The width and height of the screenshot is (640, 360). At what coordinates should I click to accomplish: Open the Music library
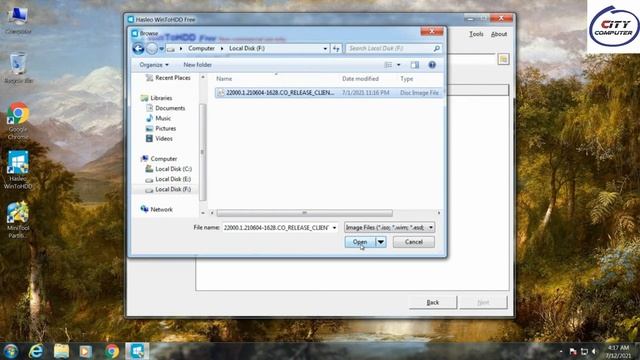tap(158, 118)
